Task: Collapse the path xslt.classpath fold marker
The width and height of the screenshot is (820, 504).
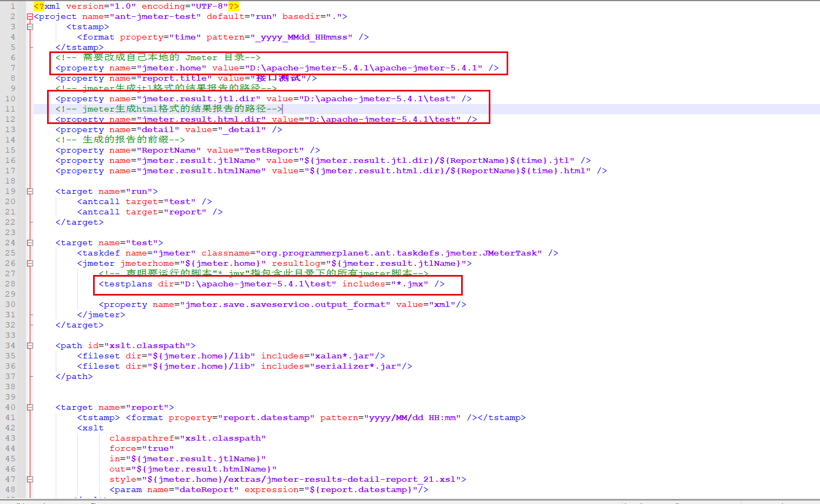Action: click(30, 345)
